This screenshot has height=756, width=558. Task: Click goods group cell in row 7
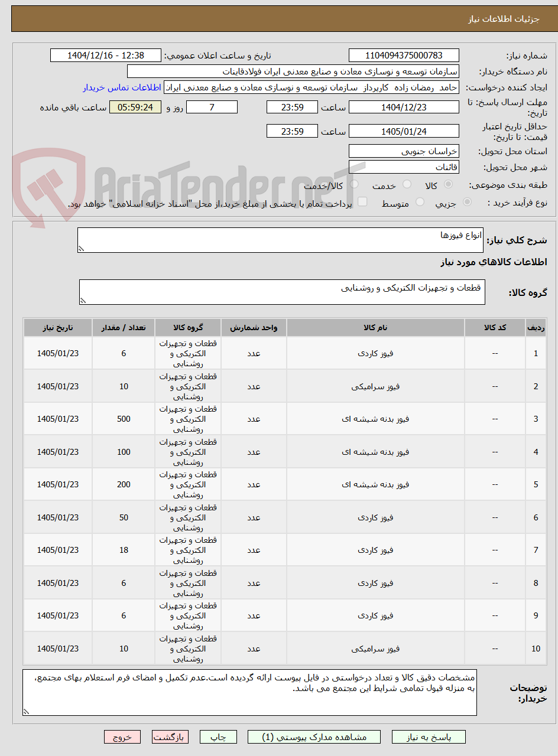pyautogui.click(x=188, y=550)
